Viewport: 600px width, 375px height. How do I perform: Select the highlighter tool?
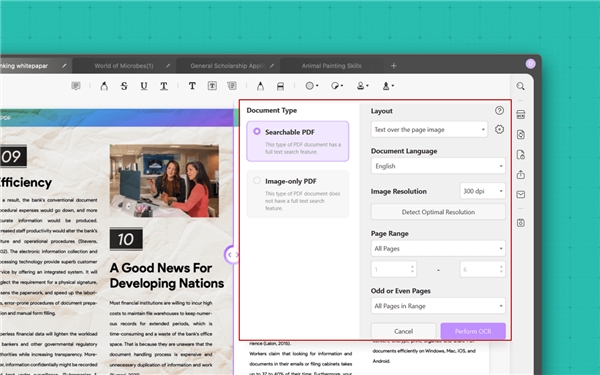tap(104, 86)
